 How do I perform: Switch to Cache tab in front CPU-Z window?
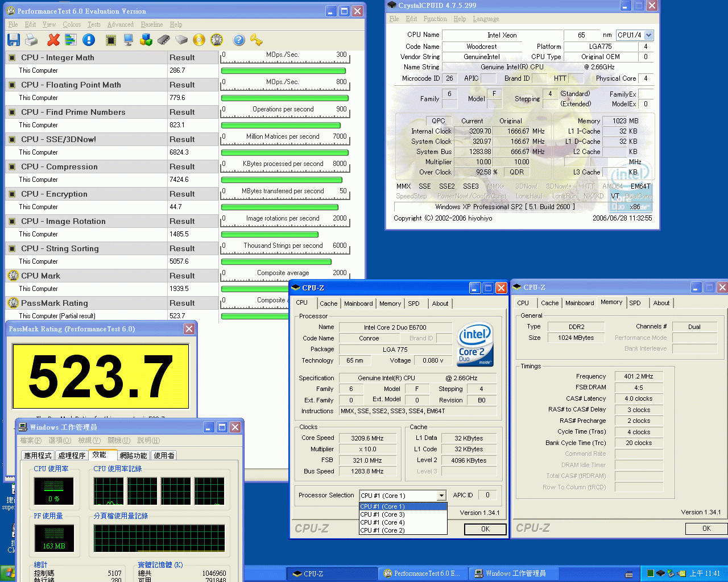coord(328,304)
